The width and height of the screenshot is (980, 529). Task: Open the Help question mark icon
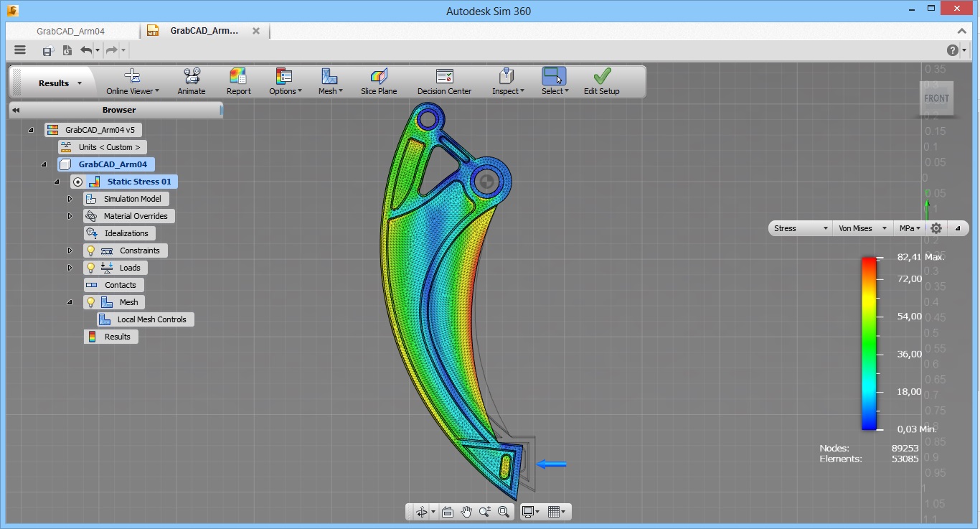point(952,50)
